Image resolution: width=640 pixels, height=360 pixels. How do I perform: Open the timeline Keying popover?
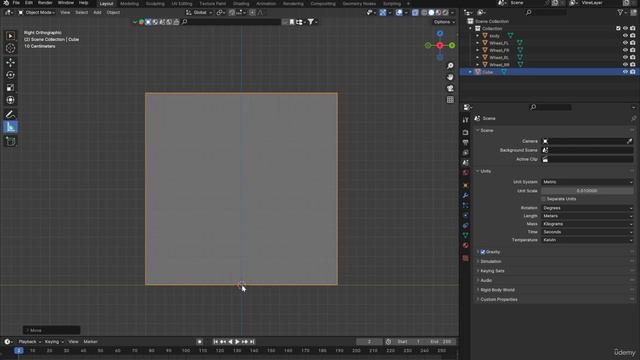coord(54,342)
